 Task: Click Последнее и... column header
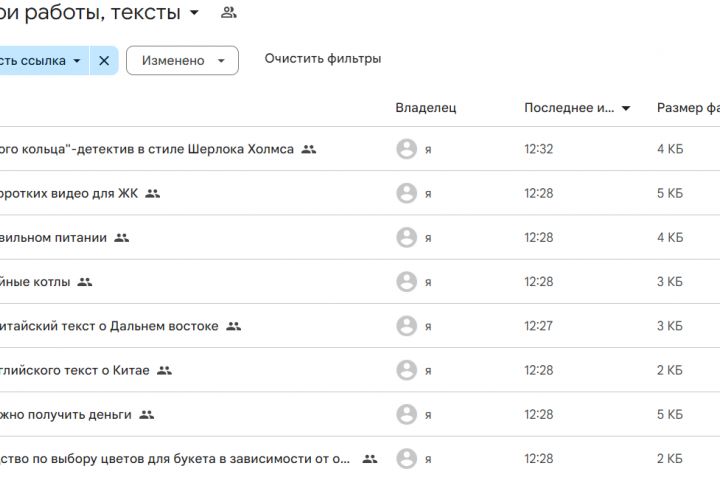tap(568, 108)
